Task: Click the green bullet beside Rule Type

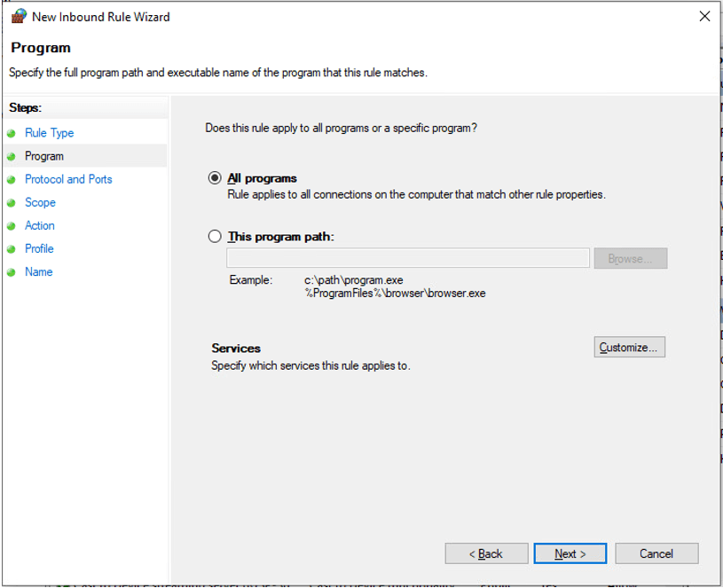Action: (12, 134)
